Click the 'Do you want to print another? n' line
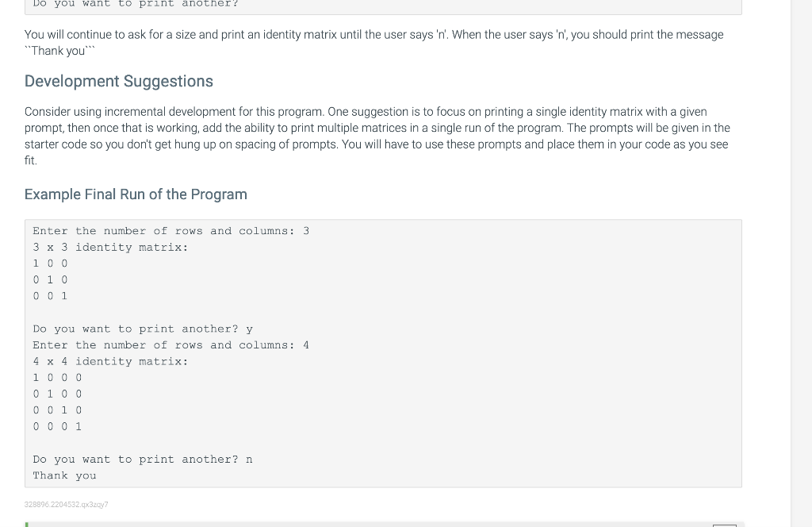Viewport: 812px width, 527px height. [143, 459]
